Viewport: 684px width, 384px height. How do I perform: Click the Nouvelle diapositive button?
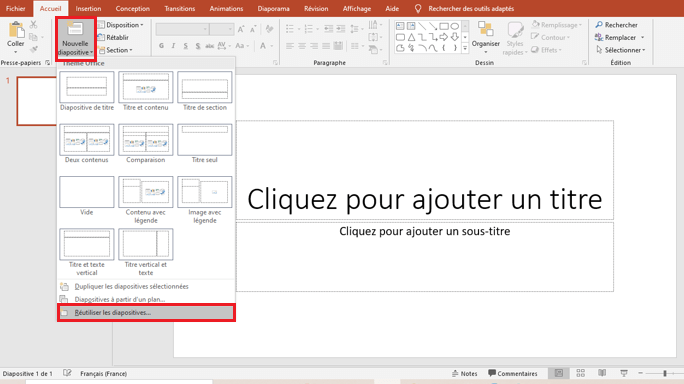click(75, 39)
